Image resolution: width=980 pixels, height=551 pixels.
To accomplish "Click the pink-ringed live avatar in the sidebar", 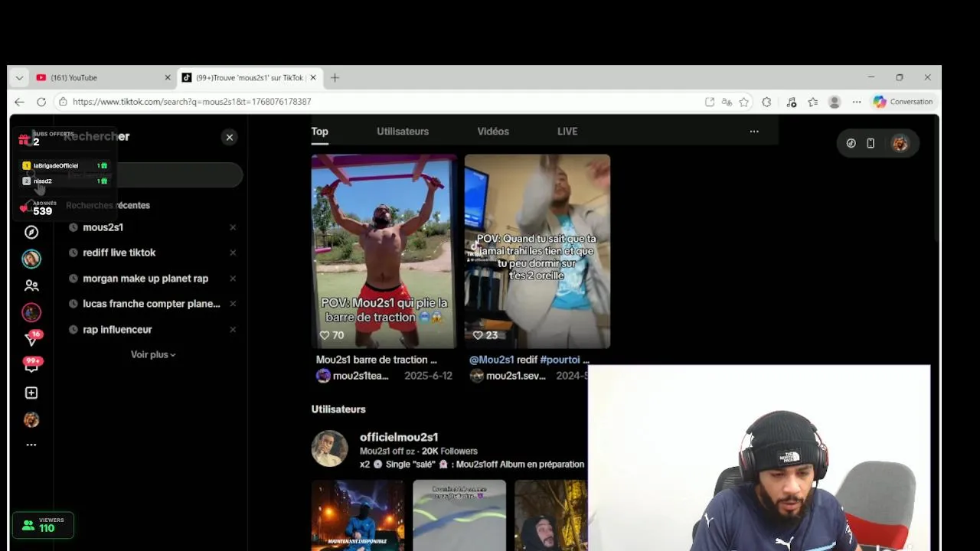I will [x=31, y=312].
